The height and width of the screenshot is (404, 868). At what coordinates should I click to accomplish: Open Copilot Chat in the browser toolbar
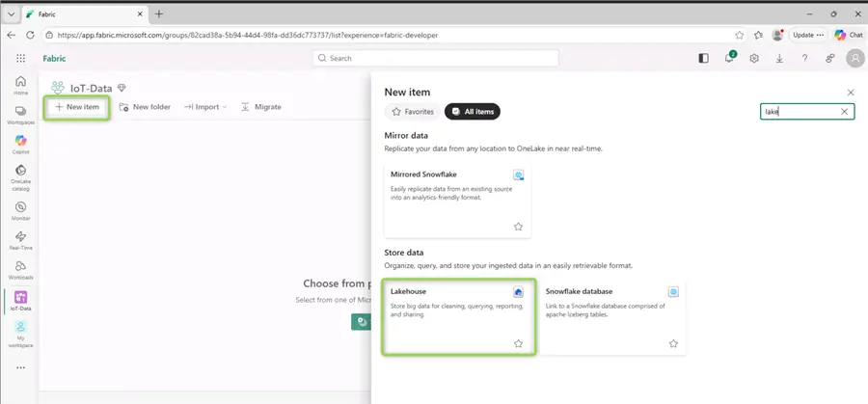click(849, 35)
